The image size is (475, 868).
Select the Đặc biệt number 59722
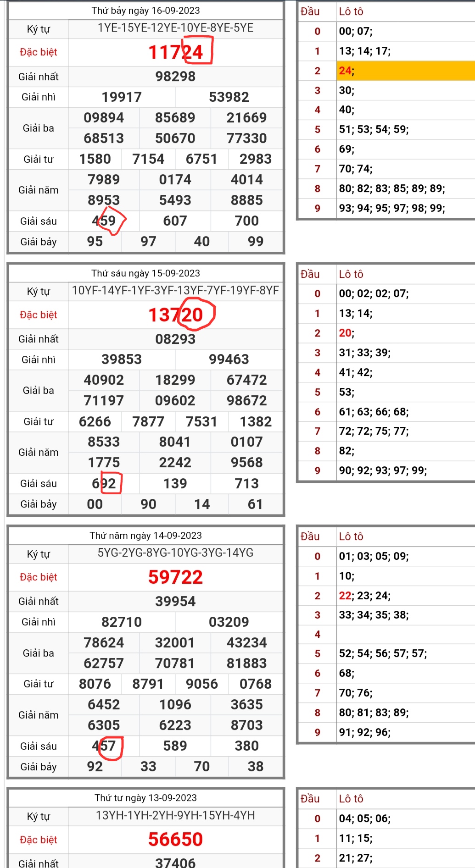(175, 577)
